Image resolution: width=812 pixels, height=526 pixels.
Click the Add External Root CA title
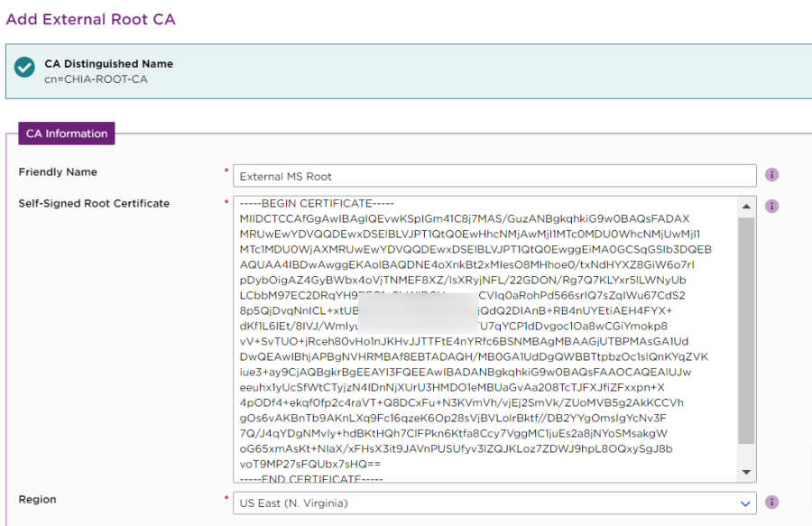91,19
